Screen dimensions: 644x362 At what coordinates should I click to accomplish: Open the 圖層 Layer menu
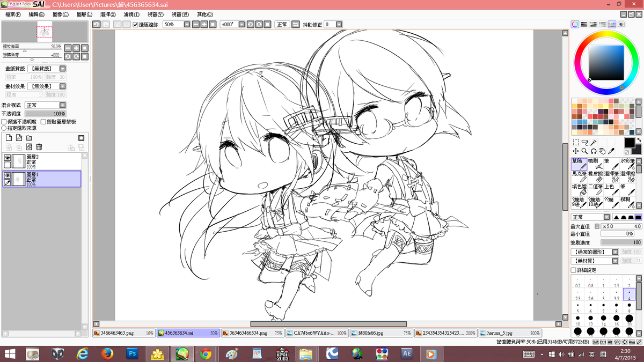pyautogui.click(x=84, y=14)
